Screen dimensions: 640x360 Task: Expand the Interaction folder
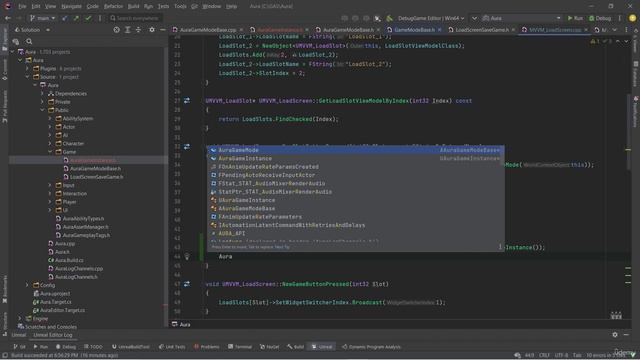(x=50, y=193)
